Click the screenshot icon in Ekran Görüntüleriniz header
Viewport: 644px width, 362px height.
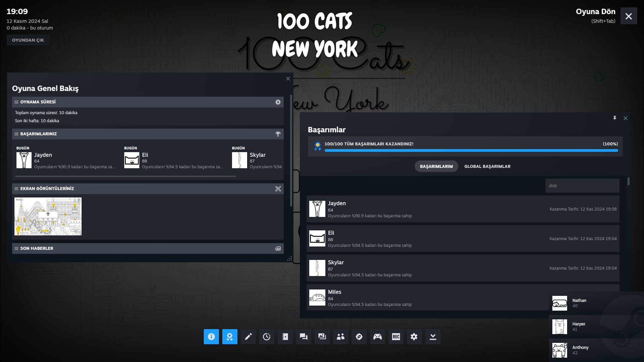click(278, 189)
